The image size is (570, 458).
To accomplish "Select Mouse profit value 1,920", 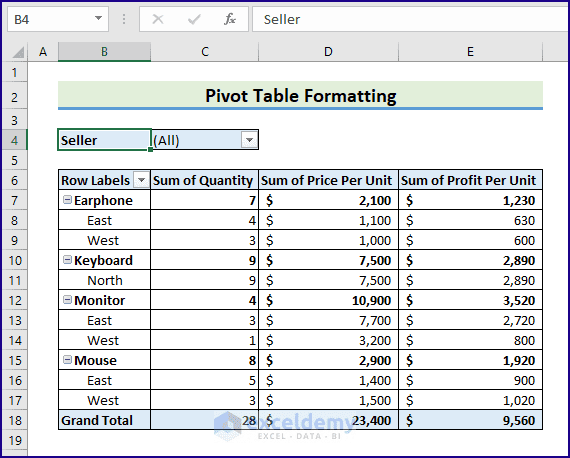I will coord(470,360).
